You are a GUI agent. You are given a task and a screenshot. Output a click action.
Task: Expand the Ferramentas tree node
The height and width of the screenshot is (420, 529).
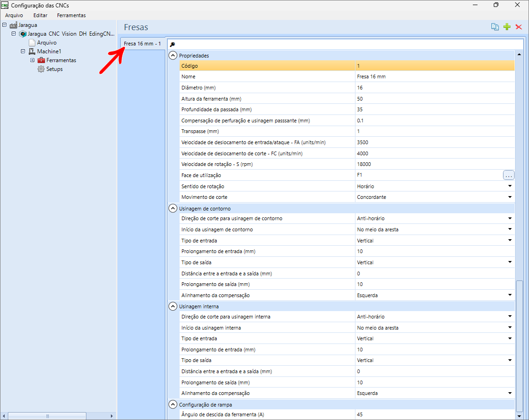[32, 60]
